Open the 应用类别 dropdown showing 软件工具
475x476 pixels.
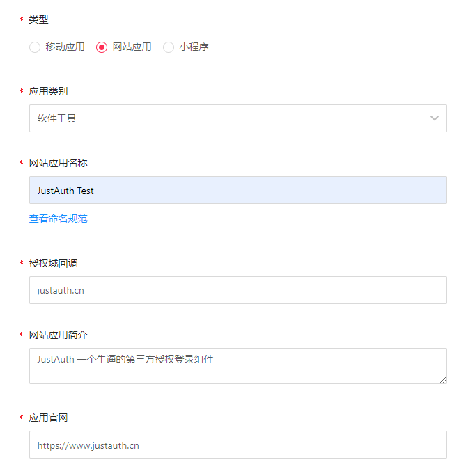click(238, 118)
